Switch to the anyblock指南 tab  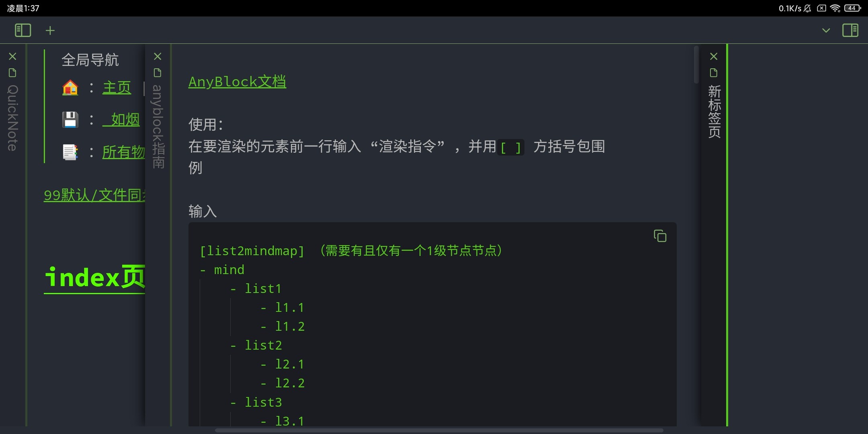click(x=158, y=127)
